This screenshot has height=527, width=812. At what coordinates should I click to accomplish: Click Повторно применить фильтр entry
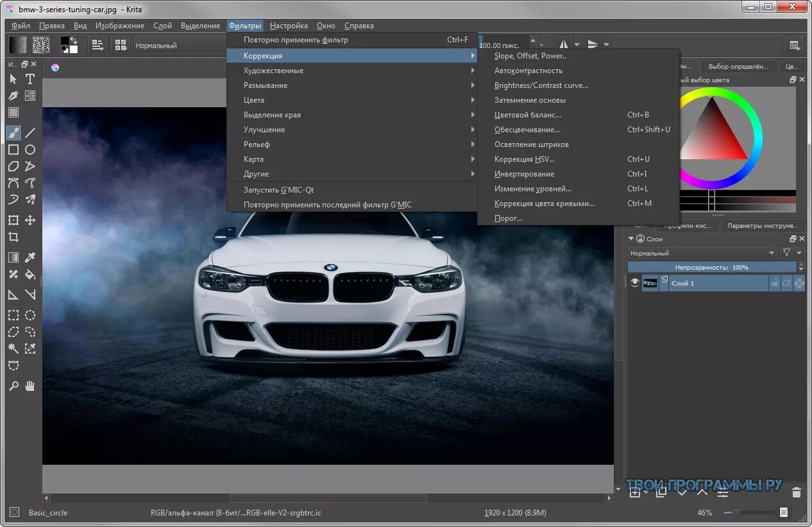click(x=351, y=40)
